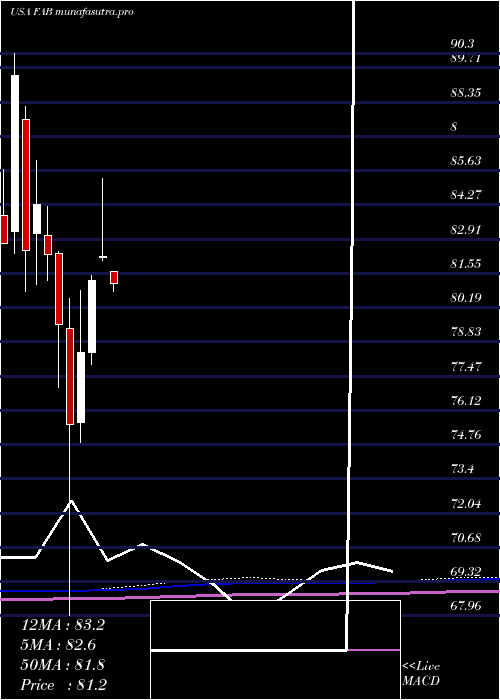Click the 85.63 price axis label
Viewport: 500px width, 700px height.
[466, 161]
